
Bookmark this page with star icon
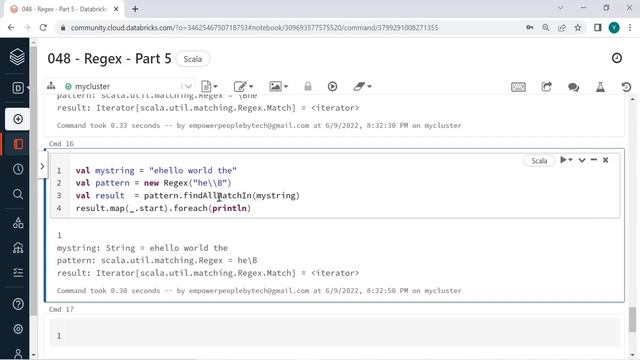pos(578,28)
